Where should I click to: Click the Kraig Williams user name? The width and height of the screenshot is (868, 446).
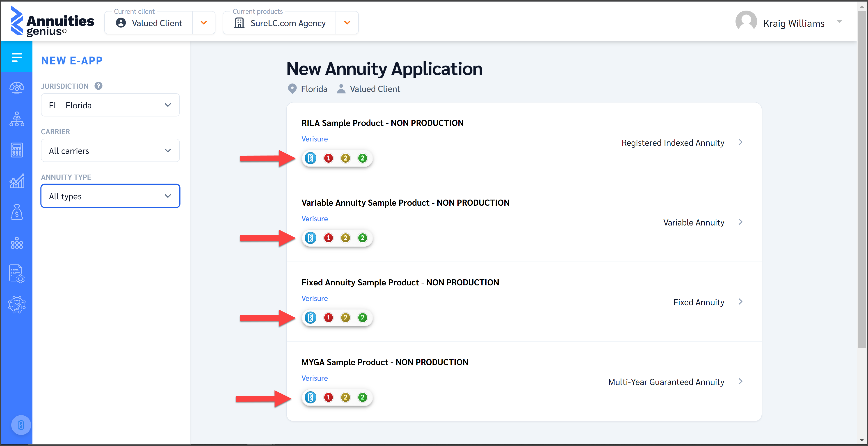[794, 23]
